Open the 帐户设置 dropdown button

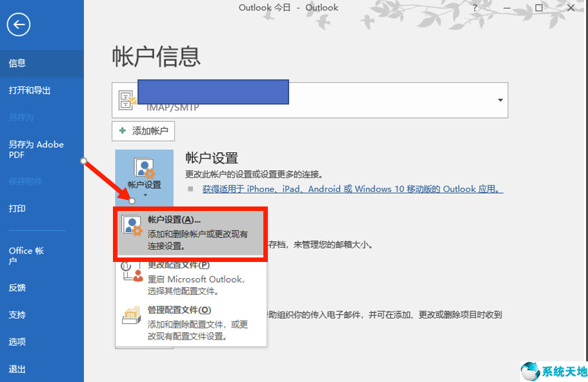coord(145,177)
